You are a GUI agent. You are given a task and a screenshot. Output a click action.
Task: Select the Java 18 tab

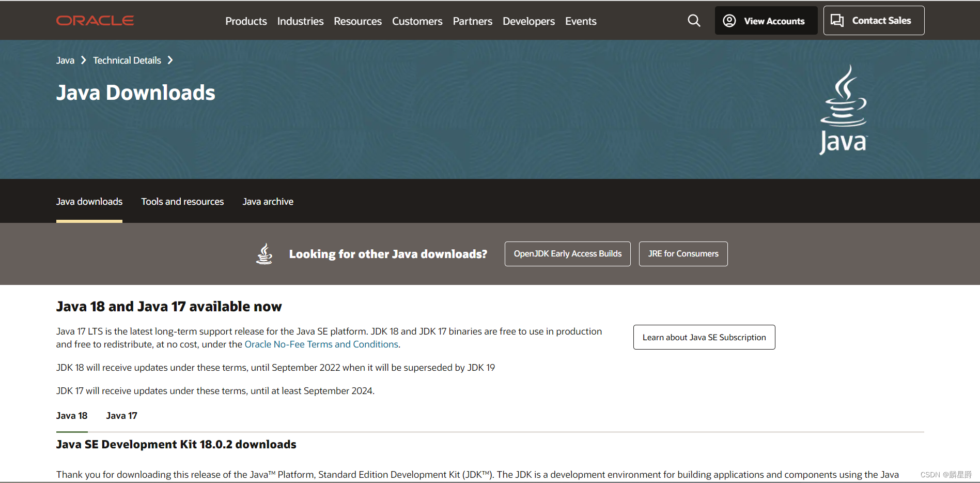tap(72, 416)
